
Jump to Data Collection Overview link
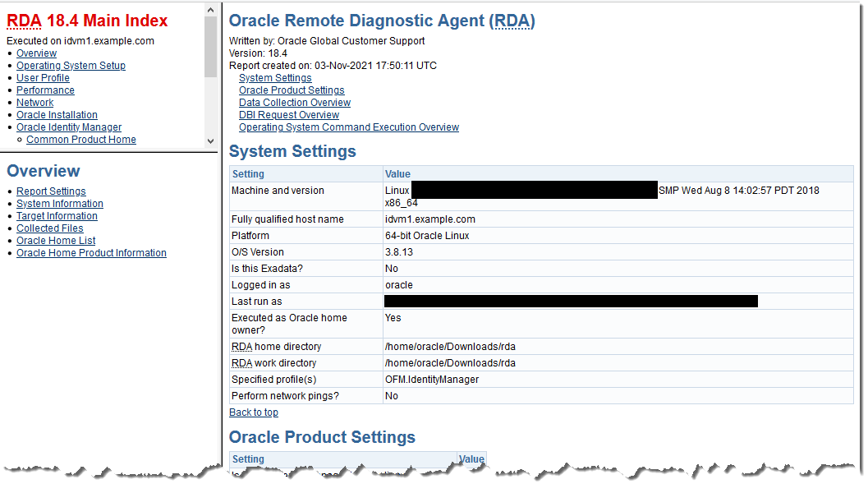pos(295,103)
